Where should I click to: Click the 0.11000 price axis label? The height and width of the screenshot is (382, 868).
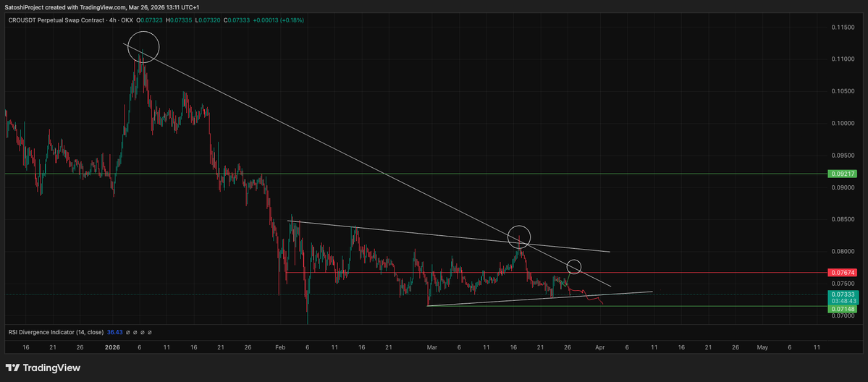click(842, 59)
